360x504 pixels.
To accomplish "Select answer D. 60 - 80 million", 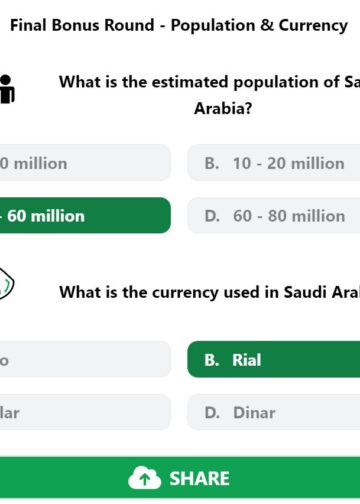I will [274, 216].
